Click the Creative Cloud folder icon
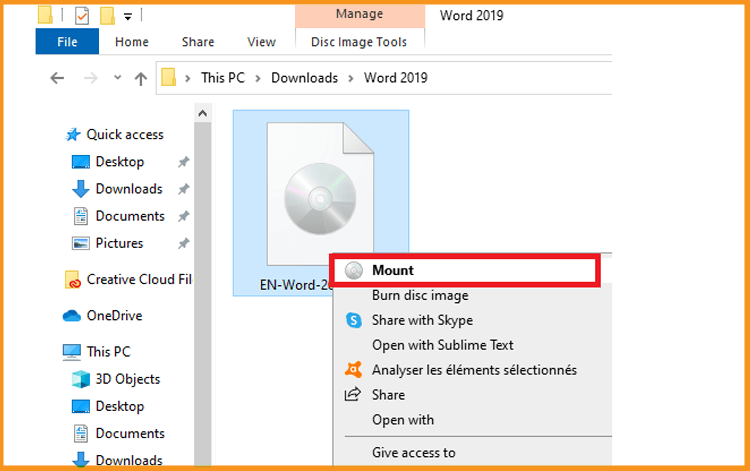 click(72, 280)
